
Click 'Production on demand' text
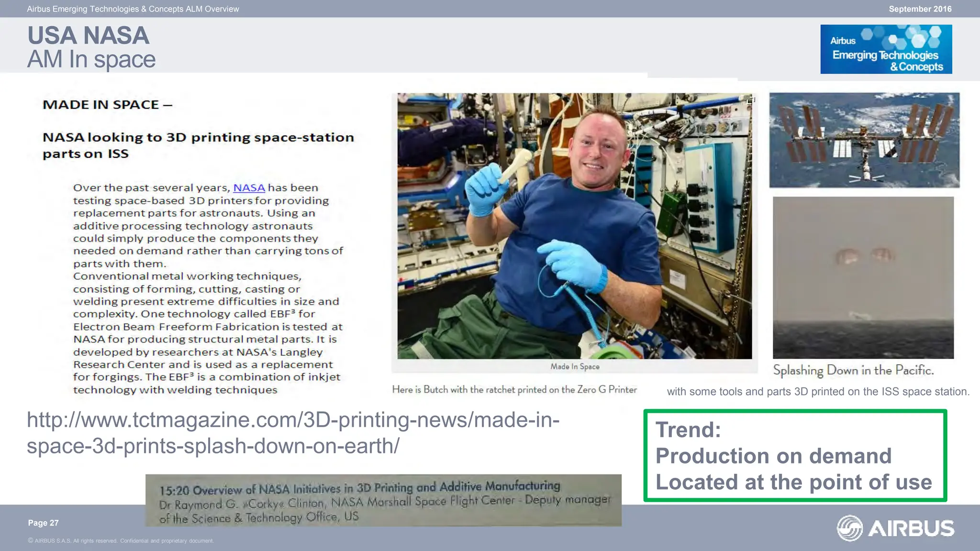pyautogui.click(x=774, y=456)
